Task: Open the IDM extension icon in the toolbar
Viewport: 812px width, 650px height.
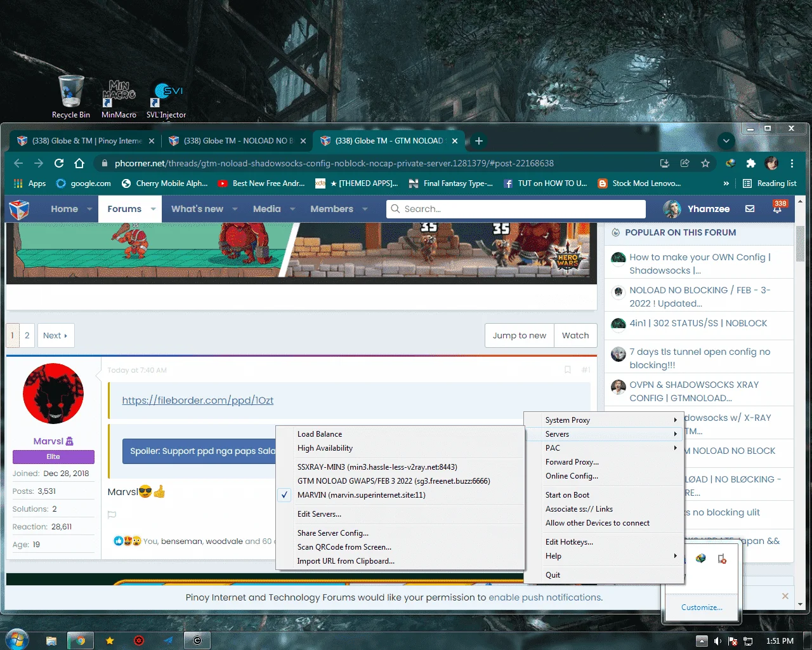Action: pyautogui.click(x=730, y=163)
